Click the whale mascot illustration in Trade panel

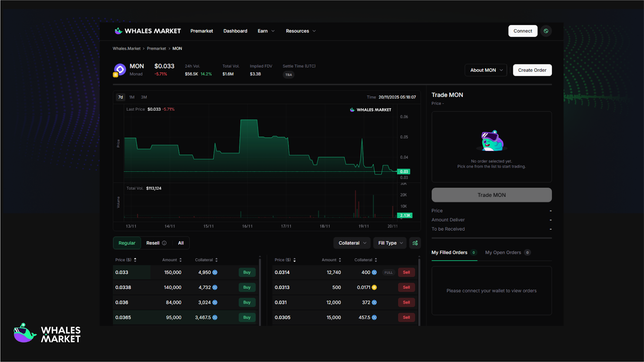(x=492, y=141)
